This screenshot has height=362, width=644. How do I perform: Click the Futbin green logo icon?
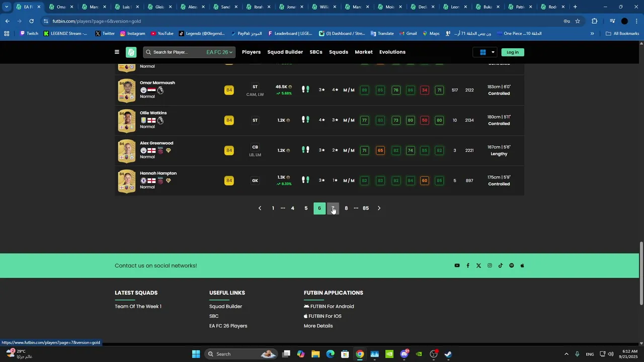pyautogui.click(x=131, y=52)
